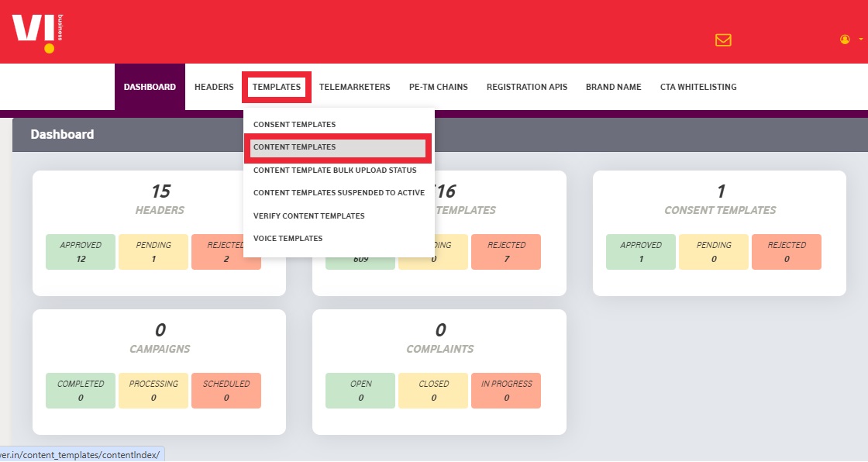The width and height of the screenshot is (868, 462).
Task: Click the SCHEDULED Campaigns status box
Action: coord(226,391)
